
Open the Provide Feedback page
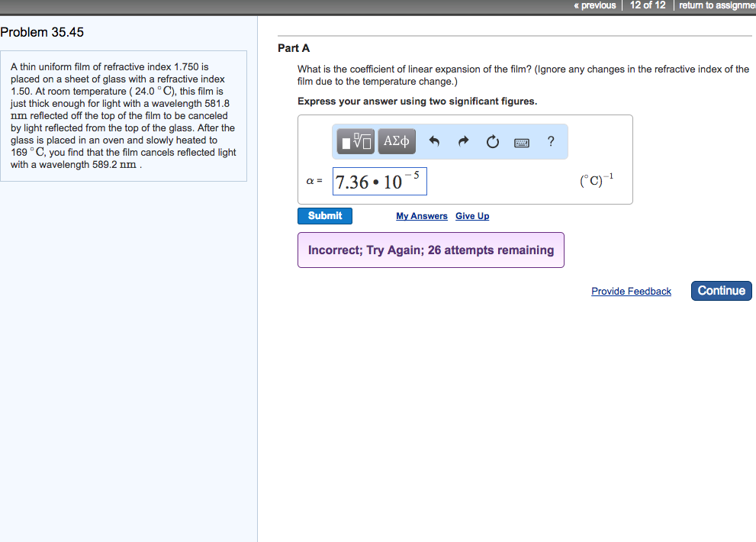pos(631,291)
